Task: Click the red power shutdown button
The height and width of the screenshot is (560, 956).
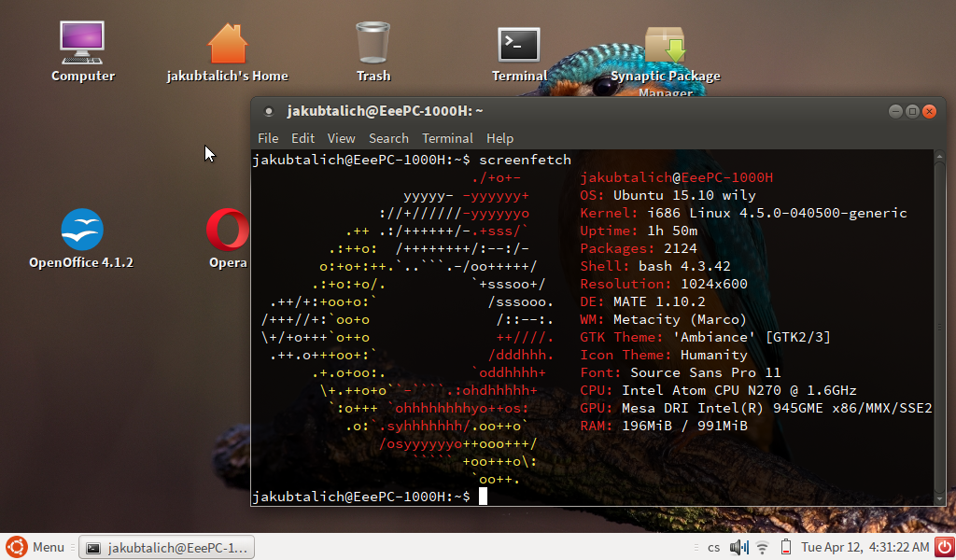Action: [945, 547]
